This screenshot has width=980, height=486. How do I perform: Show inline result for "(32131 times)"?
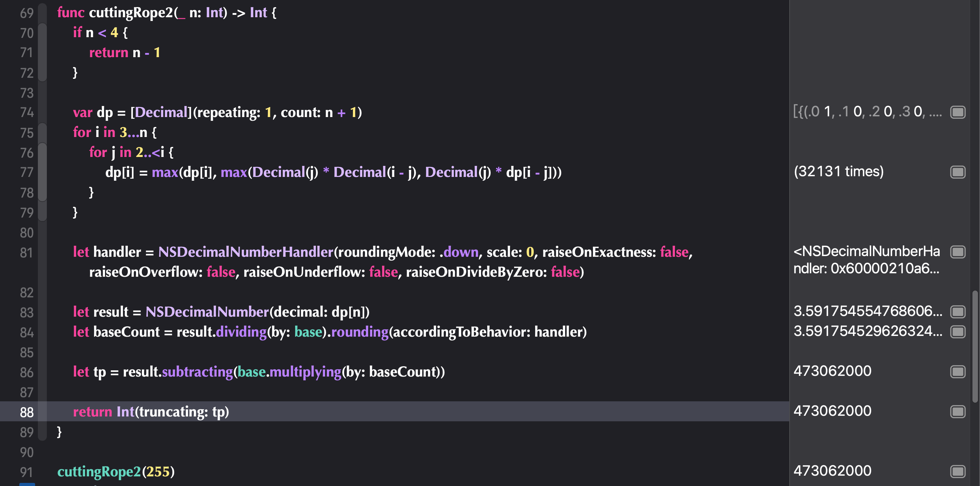point(958,172)
